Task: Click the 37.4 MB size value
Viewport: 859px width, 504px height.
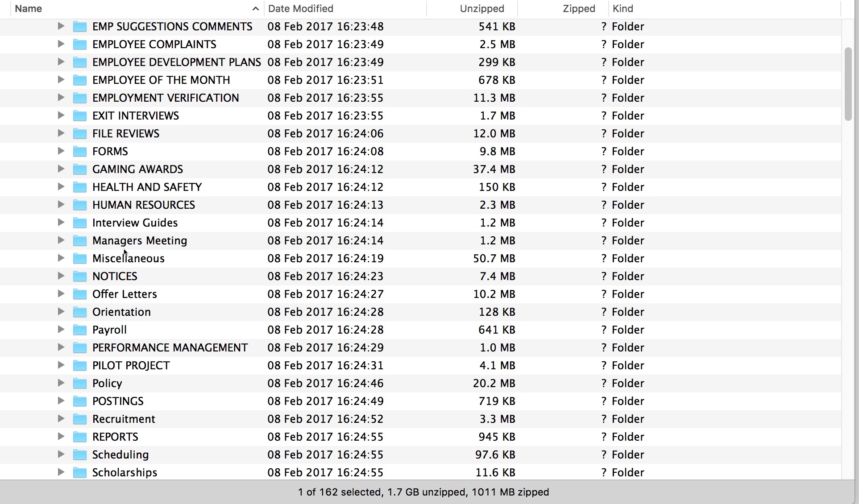Action: 494,169
